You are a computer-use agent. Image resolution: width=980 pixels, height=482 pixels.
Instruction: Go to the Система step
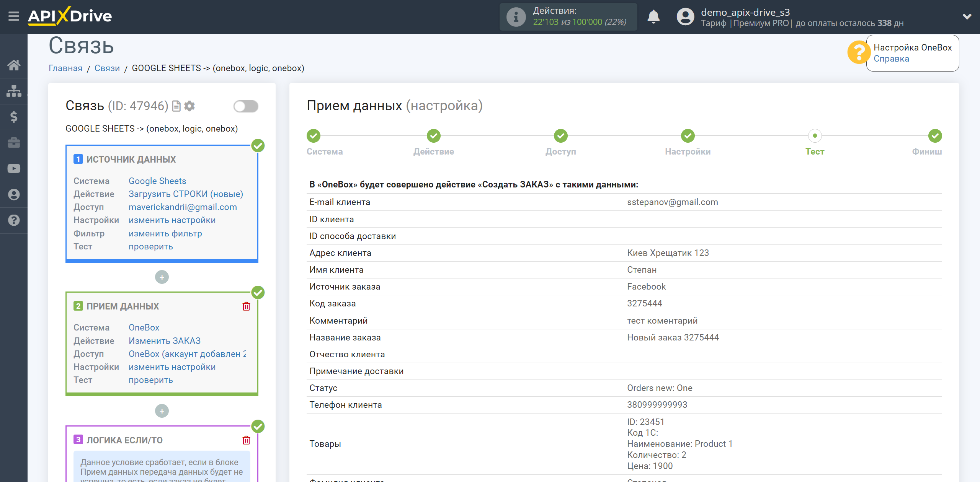(313, 136)
